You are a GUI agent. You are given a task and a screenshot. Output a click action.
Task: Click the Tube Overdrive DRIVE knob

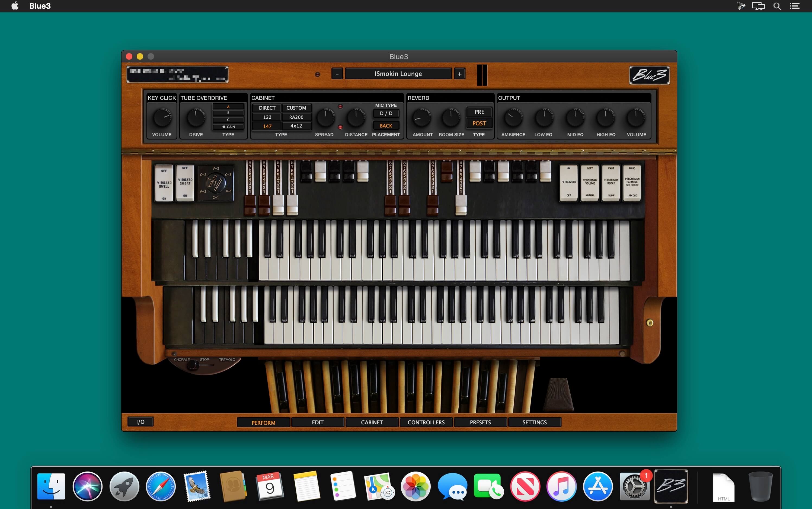click(x=196, y=117)
